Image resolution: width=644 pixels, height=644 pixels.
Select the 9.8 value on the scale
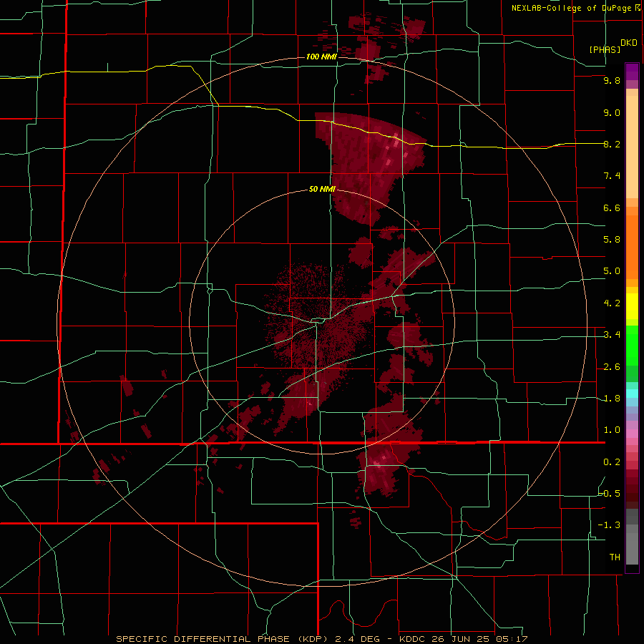(x=612, y=80)
